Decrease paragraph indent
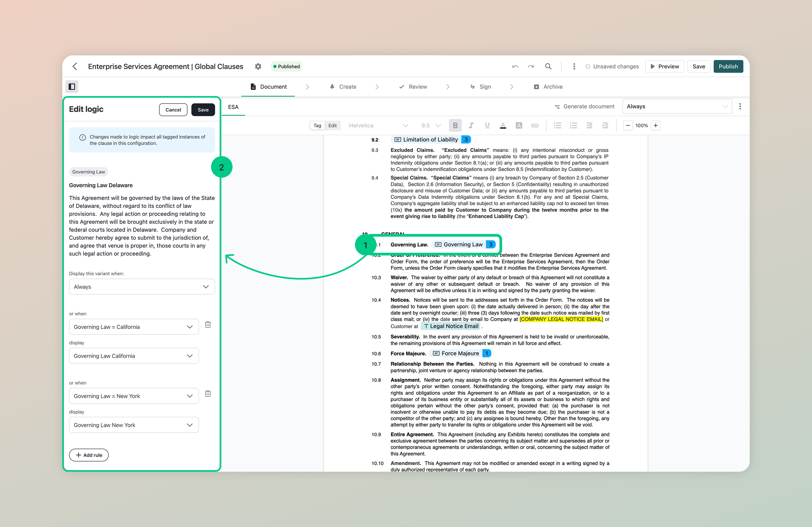Screen dimensions: 812x527 589,125
